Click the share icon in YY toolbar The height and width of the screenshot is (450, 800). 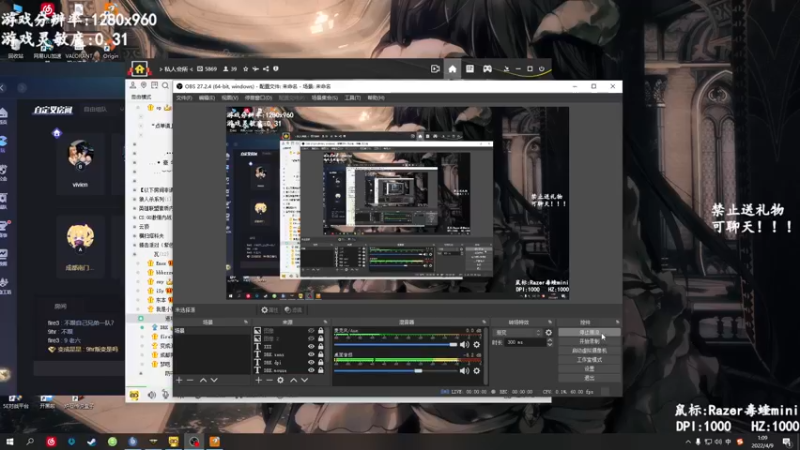(266, 69)
